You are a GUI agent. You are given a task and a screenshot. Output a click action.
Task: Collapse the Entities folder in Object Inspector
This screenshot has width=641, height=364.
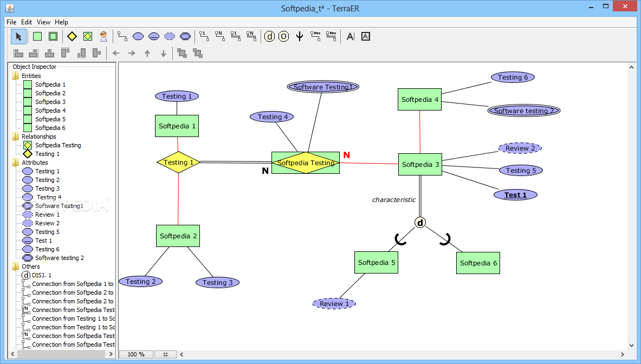pyautogui.click(x=16, y=76)
